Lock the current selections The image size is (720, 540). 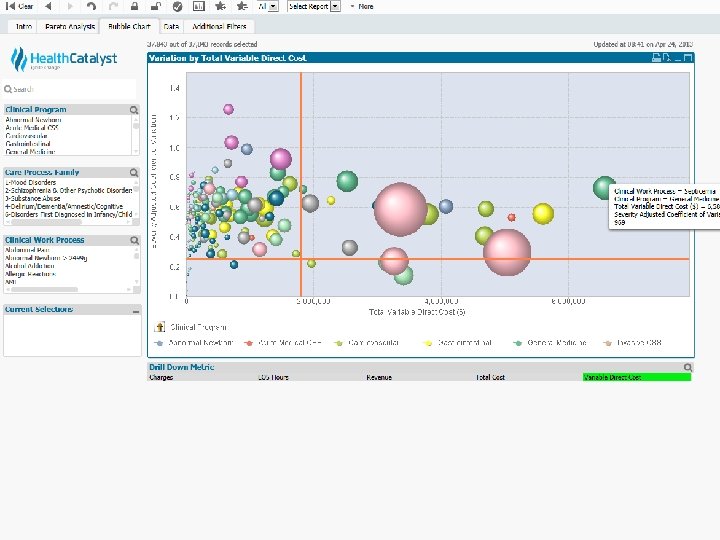pos(135,6)
